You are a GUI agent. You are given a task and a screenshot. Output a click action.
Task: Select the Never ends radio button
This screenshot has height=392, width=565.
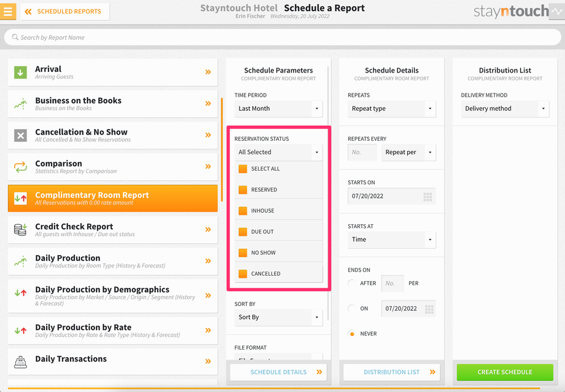(x=352, y=334)
